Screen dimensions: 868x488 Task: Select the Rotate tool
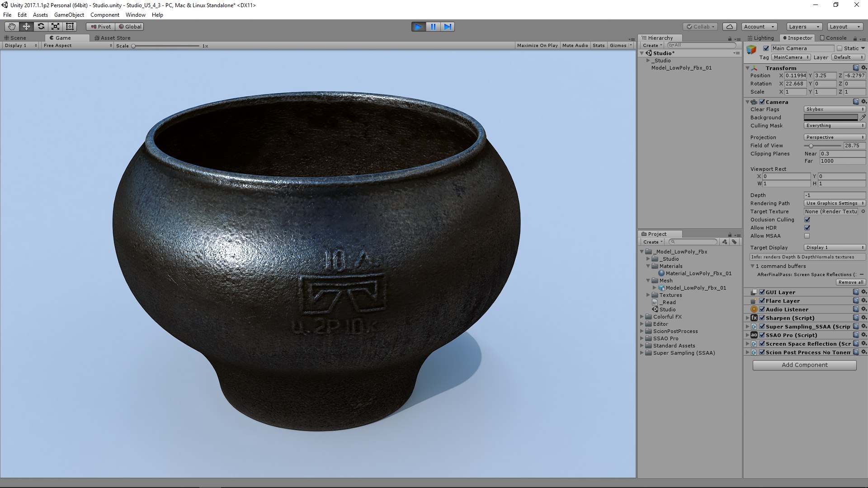[41, 27]
